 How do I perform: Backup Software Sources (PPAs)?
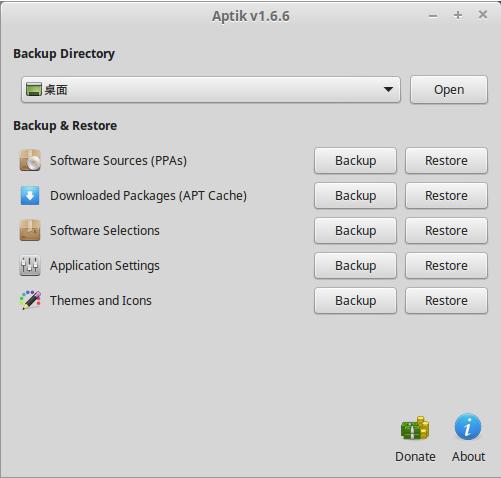[355, 160]
